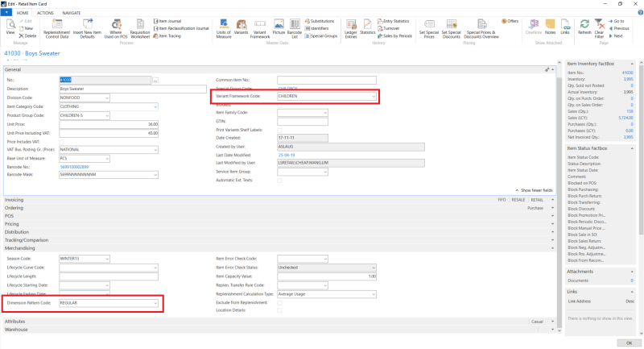Click the OK button
Viewport: 644px width, 349px height.
(x=628, y=343)
